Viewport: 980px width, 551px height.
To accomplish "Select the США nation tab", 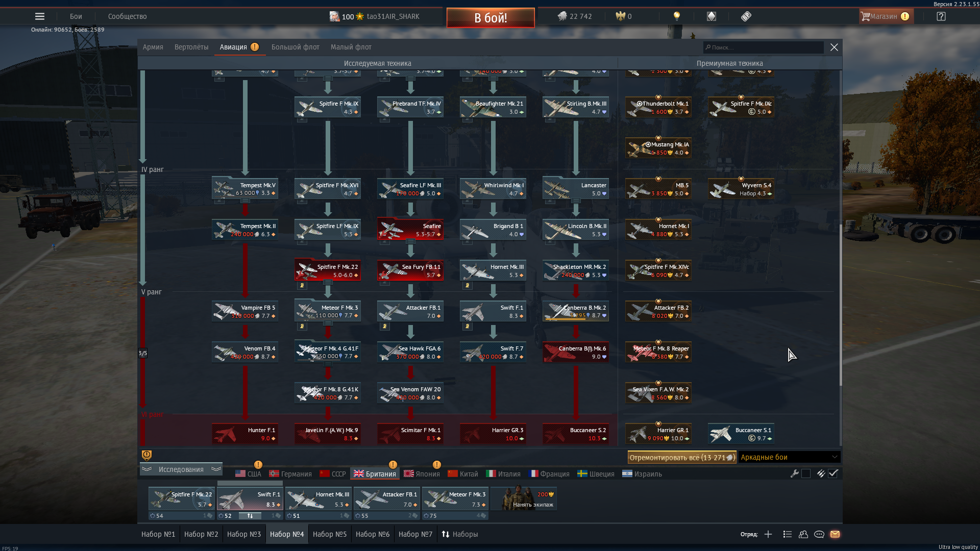I will (x=248, y=474).
